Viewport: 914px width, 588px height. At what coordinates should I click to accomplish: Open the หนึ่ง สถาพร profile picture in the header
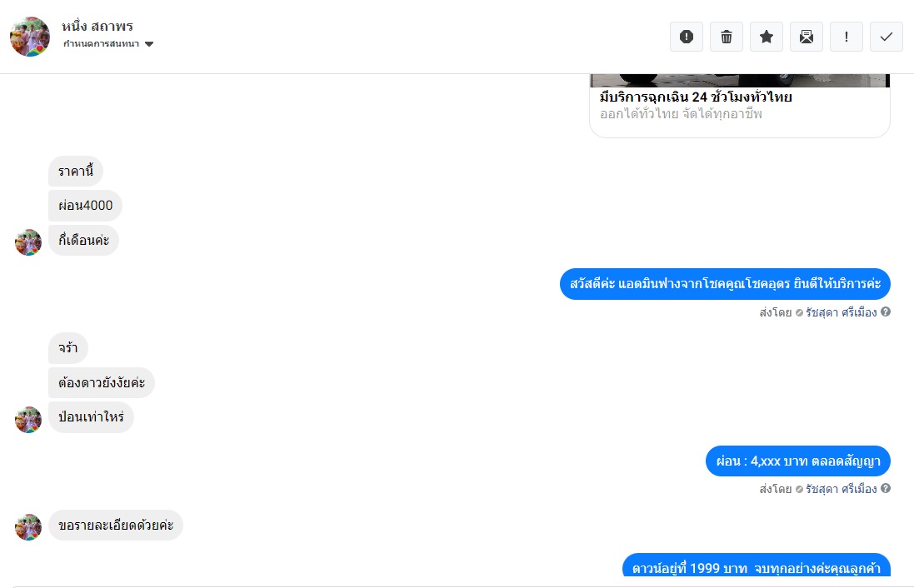click(30, 36)
